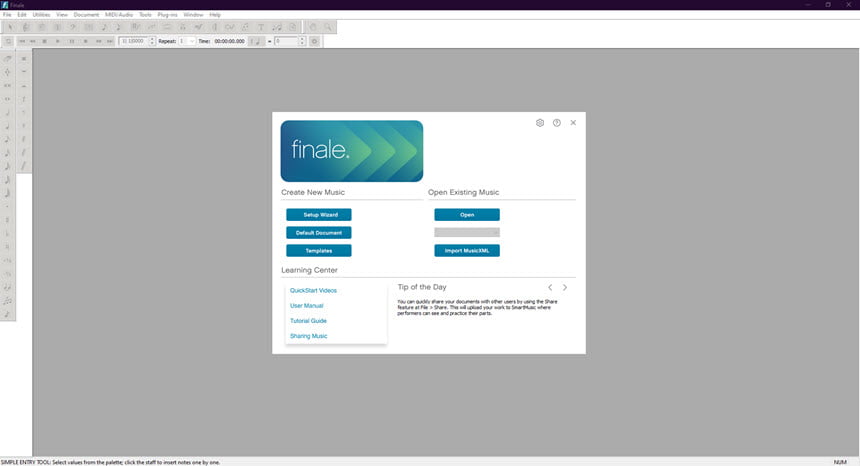The height and width of the screenshot is (466, 860).
Task: Pick the eighth note in Simple Entry palette
Action: (7, 139)
